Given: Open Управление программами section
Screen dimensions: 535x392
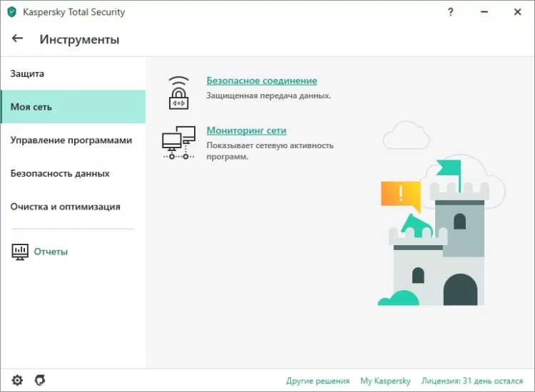Looking at the screenshot, I should 73,140.
